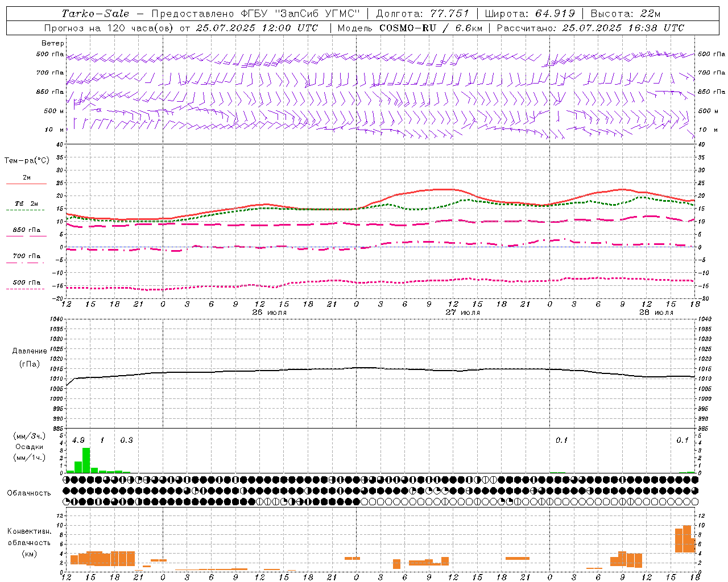Click the tallest green precipitation bar
This screenshot has height=582, width=728.
(86, 460)
